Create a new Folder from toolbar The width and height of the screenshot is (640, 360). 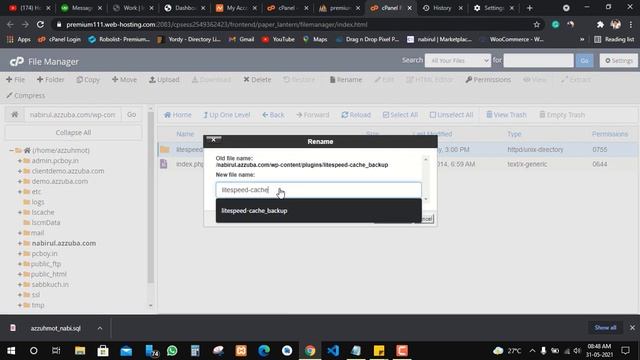(51, 80)
